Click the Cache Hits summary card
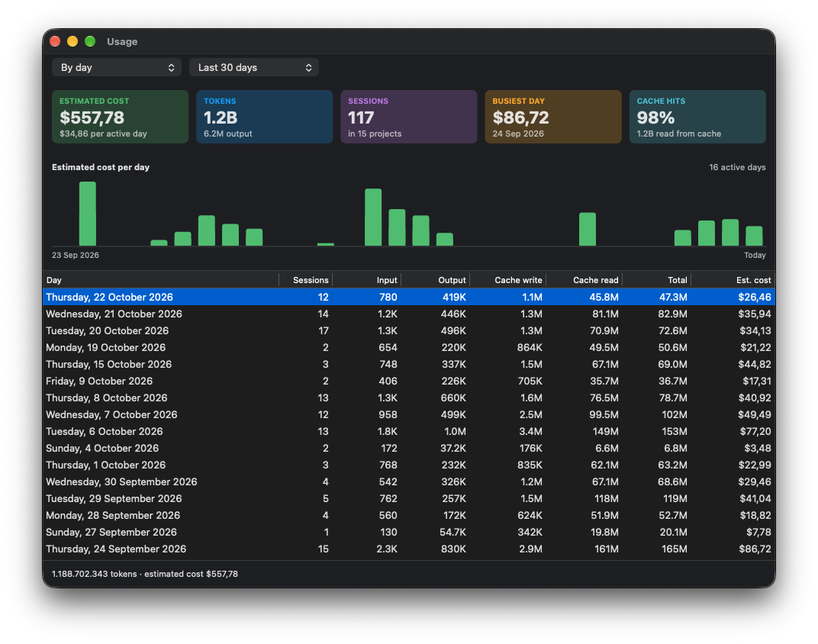Image resolution: width=818 pixels, height=644 pixels. [697, 117]
